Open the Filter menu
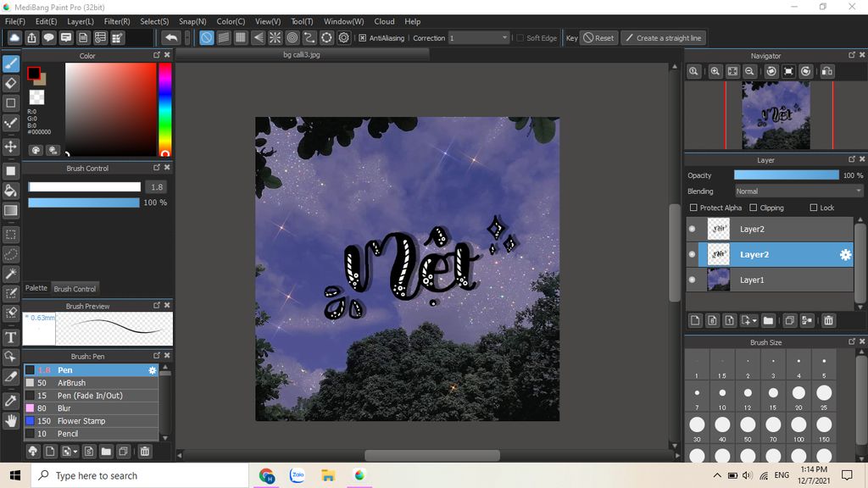Screen dimensions: 868x488 coord(117,21)
